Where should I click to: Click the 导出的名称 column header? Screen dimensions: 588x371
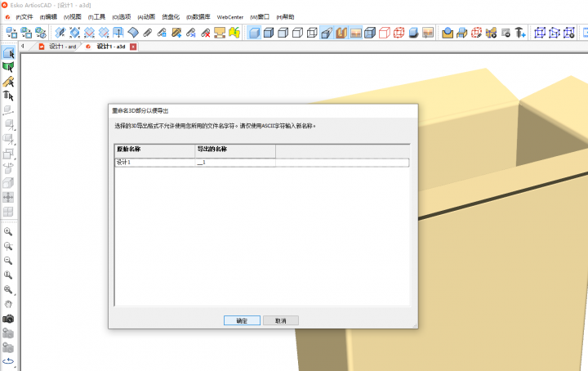pyautogui.click(x=234, y=150)
